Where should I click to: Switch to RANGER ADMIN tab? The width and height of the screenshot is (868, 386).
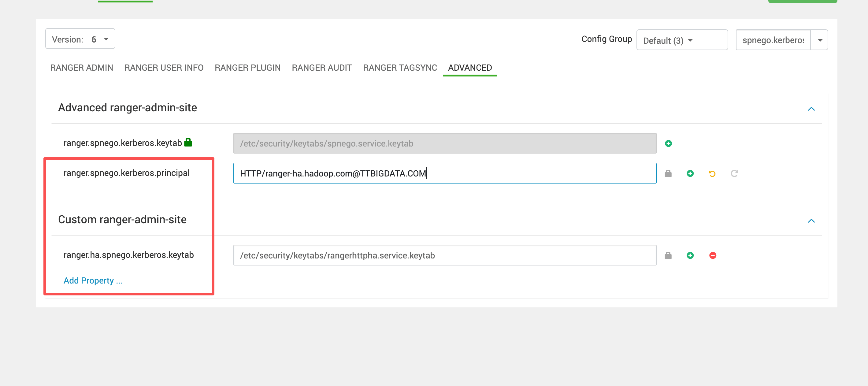pos(82,68)
